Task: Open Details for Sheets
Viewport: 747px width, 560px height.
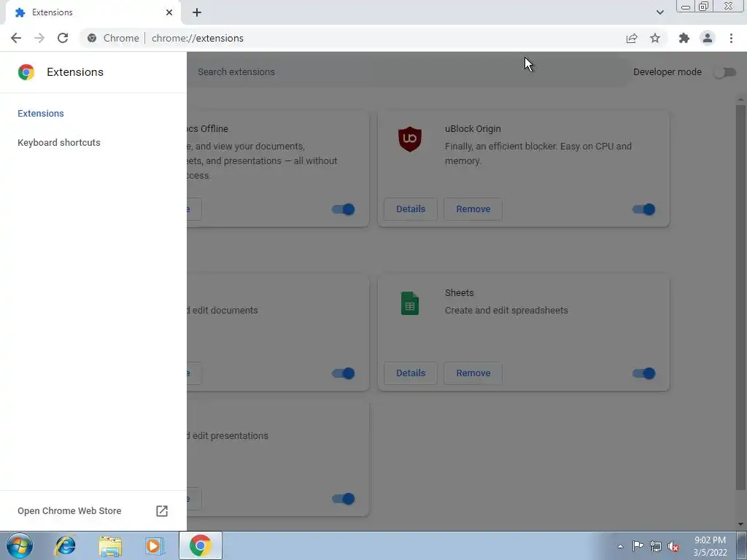Action: coord(411,373)
